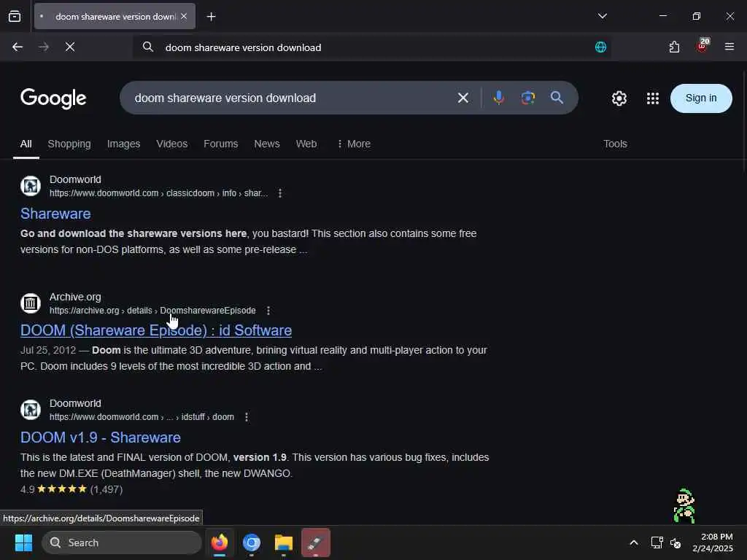The height and width of the screenshot is (560, 747).
Task: Switch to Firefox in the taskbar
Action: click(x=220, y=542)
